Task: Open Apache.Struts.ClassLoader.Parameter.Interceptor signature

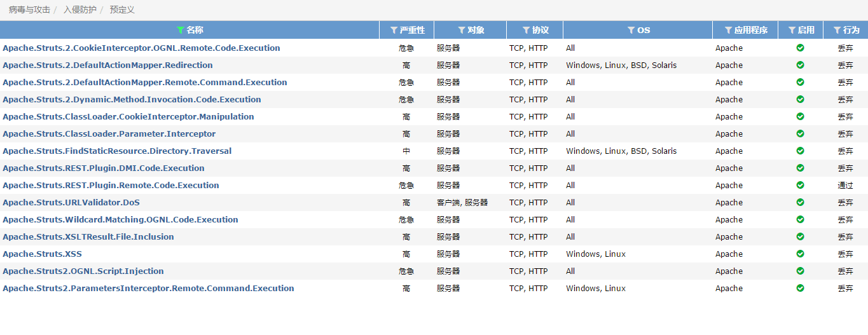Action: 109,133
